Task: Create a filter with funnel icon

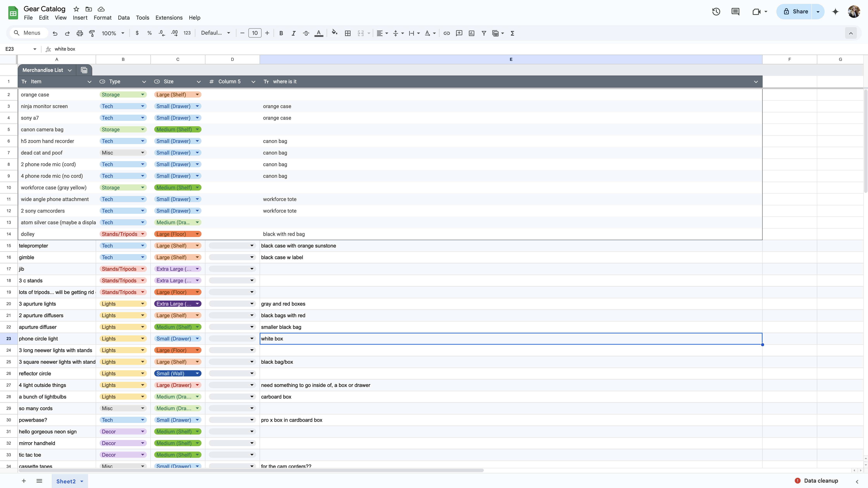Action: pyautogui.click(x=484, y=33)
